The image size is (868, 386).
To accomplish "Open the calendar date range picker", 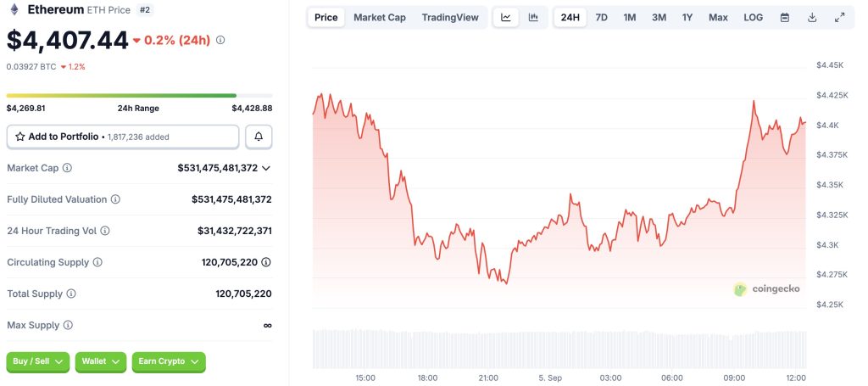I will [x=785, y=17].
